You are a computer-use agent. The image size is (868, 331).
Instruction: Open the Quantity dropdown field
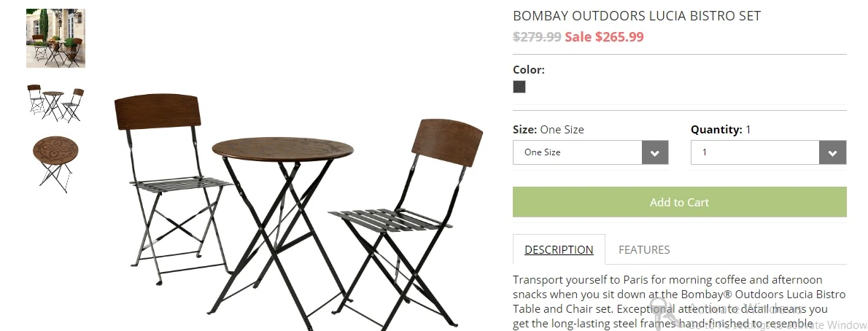768,152
